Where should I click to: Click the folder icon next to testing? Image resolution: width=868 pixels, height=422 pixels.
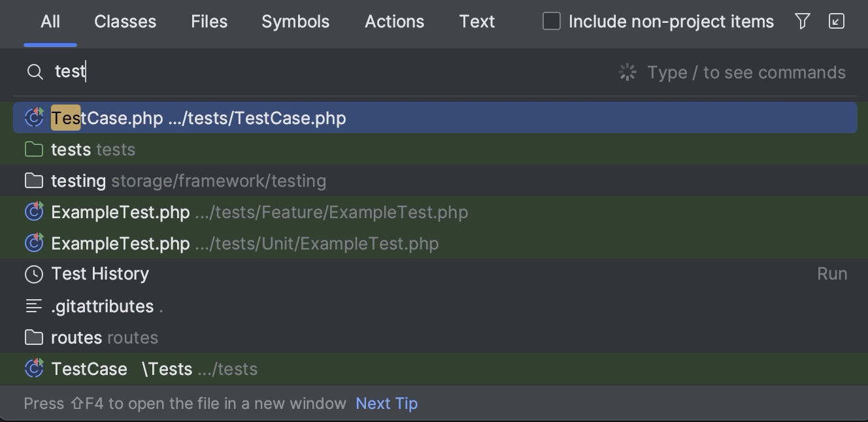click(33, 180)
